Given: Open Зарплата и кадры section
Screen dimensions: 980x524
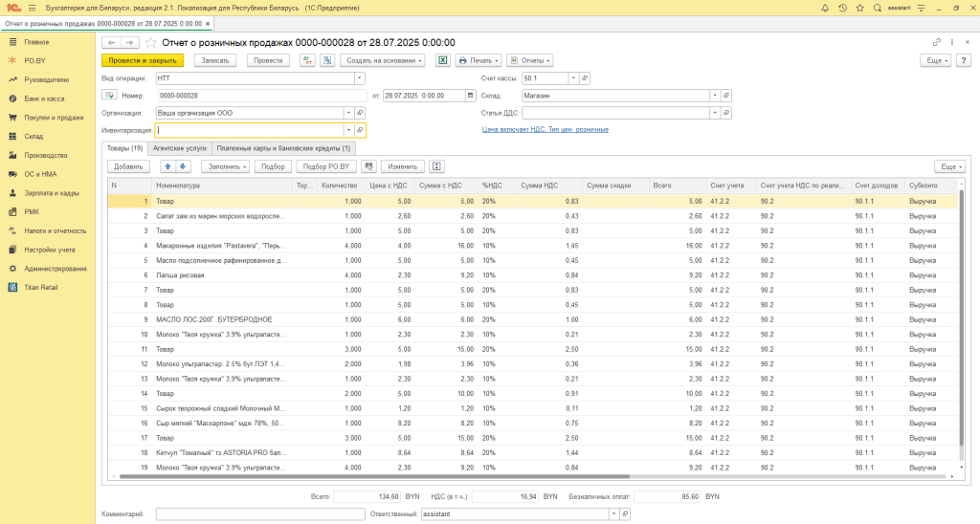Looking at the screenshot, I should (52, 193).
